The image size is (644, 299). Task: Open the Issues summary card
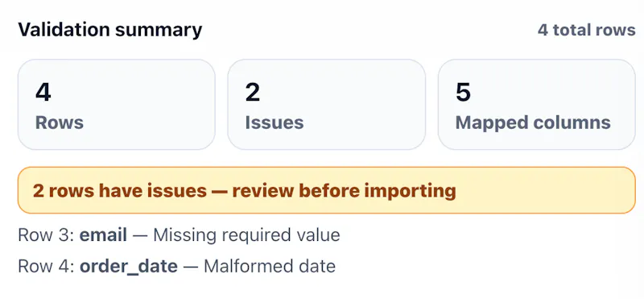[327, 105]
